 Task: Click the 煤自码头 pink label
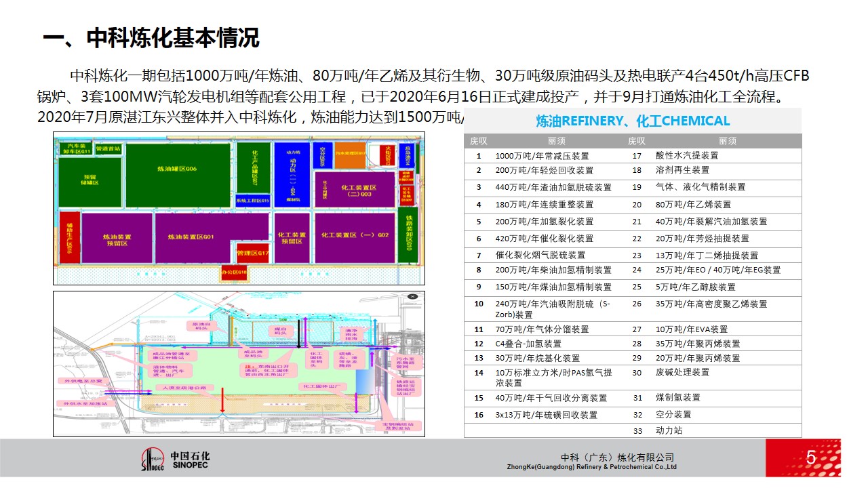point(280,331)
